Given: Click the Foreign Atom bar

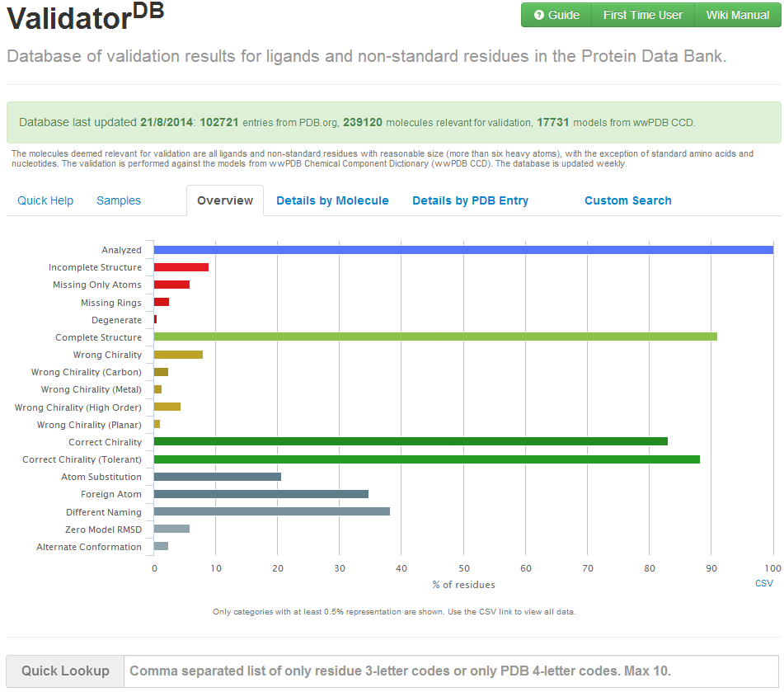Looking at the screenshot, I should [x=261, y=494].
